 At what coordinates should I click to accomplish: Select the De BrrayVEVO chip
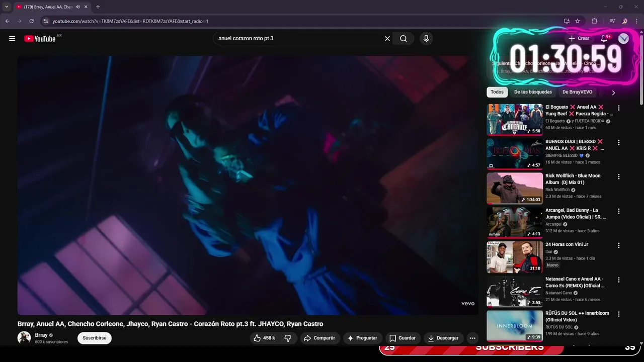click(x=577, y=92)
